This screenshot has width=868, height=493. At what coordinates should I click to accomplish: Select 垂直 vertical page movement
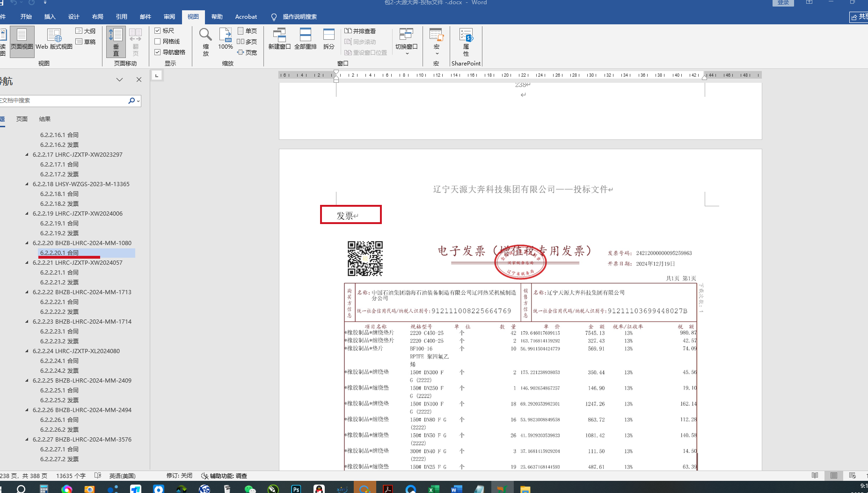[116, 42]
